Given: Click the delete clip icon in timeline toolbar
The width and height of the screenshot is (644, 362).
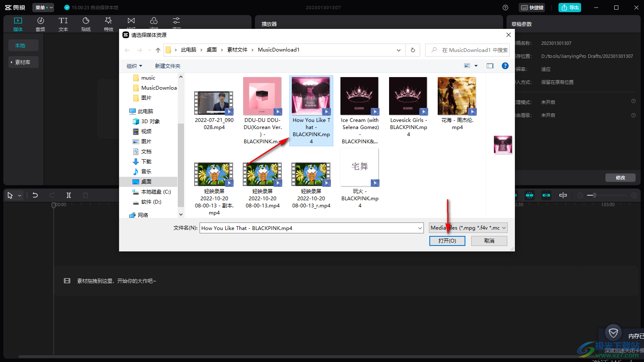Looking at the screenshot, I should pyautogui.click(x=86, y=195).
